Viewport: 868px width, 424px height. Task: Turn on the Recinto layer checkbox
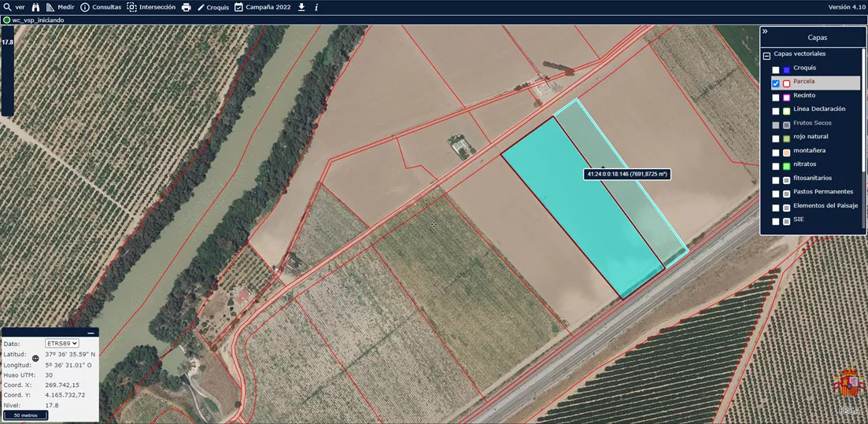pyautogui.click(x=776, y=98)
